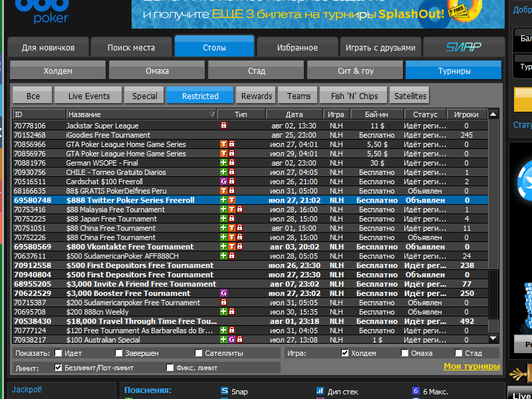Screen dimensions: 532x399
Task: Select the Омаха game tab
Action: point(157,70)
